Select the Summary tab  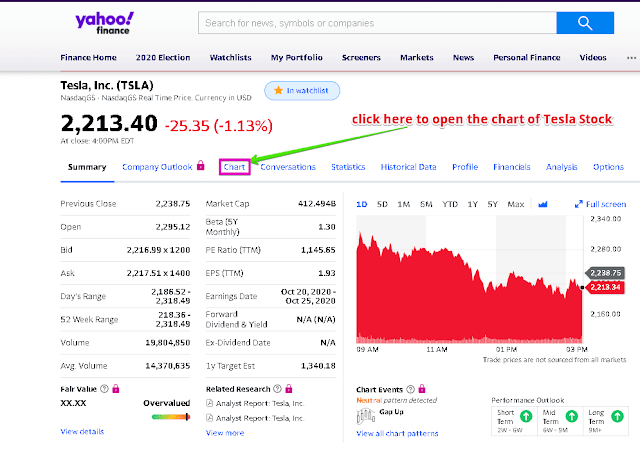[x=87, y=167]
